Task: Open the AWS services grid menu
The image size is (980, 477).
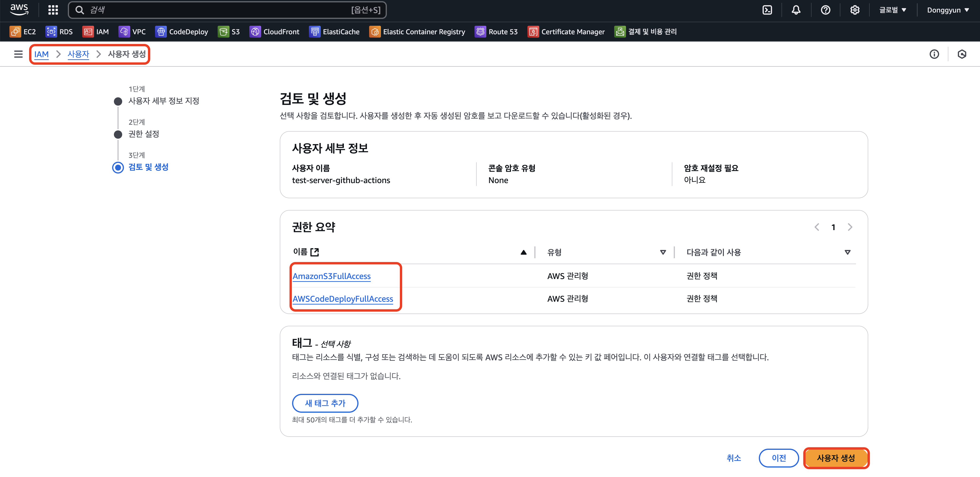Action: [x=53, y=10]
